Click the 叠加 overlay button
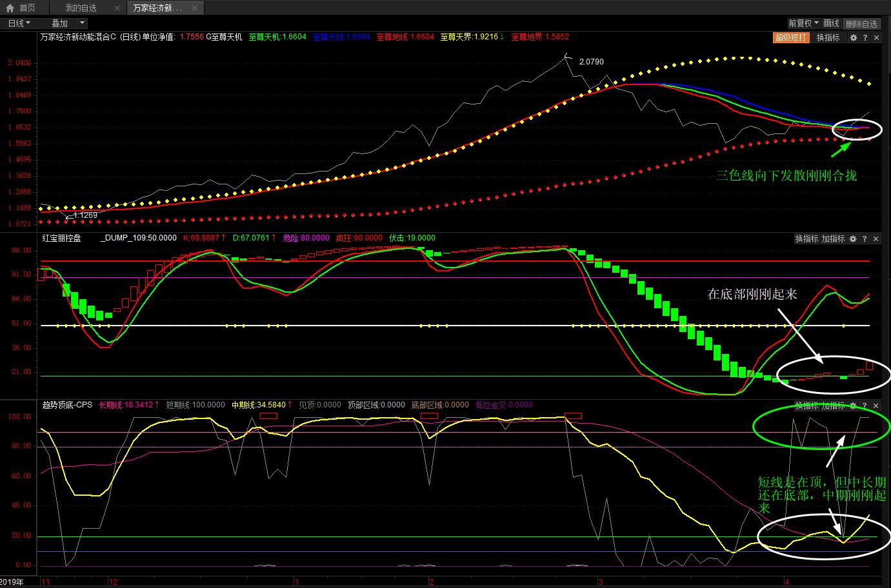Viewport: 891px width, 588px height. [x=59, y=23]
